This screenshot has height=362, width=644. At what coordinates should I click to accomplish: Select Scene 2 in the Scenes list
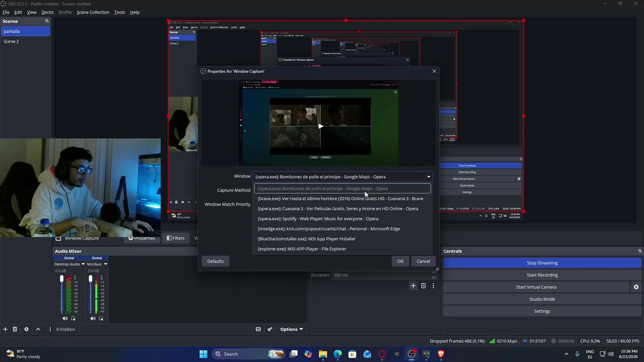click(x=25, y=41)
